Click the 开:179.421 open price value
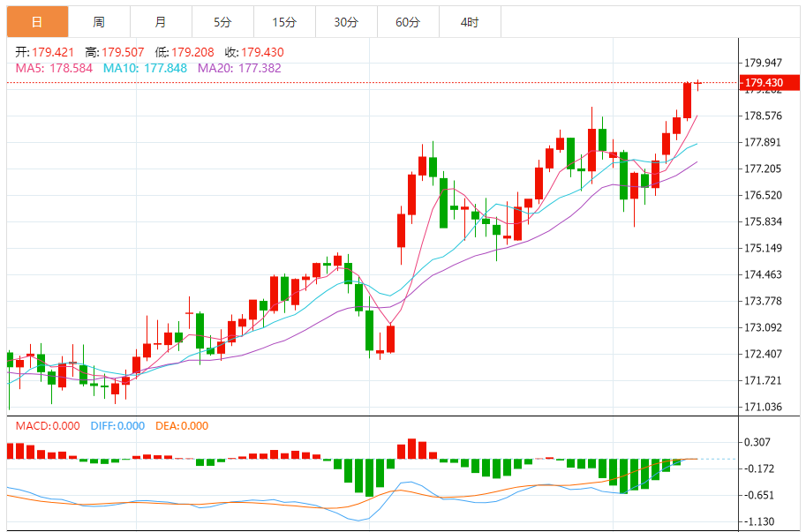 point(45,52)
